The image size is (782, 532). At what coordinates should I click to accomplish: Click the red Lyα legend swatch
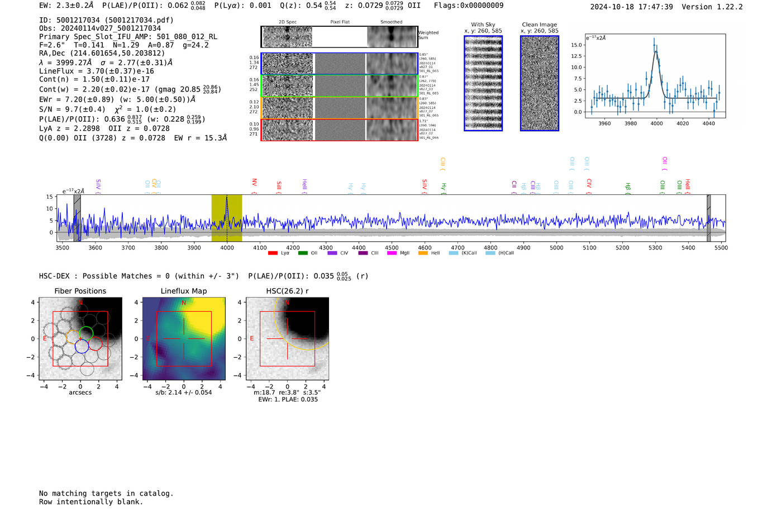pos(273,253)
